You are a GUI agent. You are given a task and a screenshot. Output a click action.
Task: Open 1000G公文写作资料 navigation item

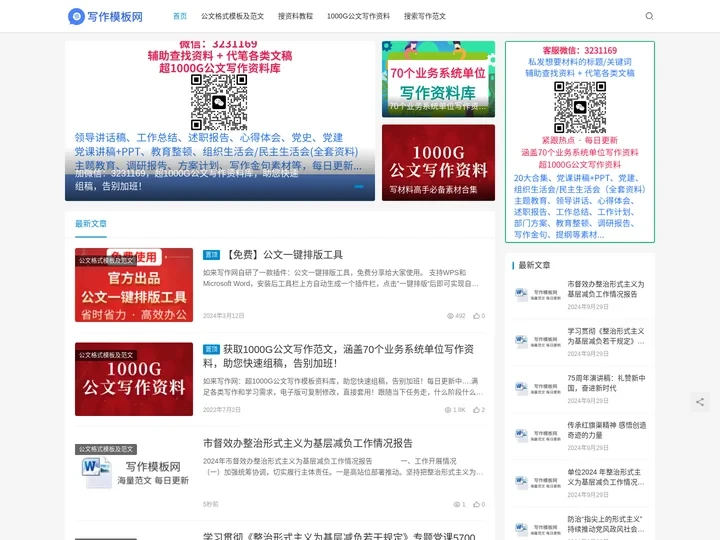(x=358, y=16)
